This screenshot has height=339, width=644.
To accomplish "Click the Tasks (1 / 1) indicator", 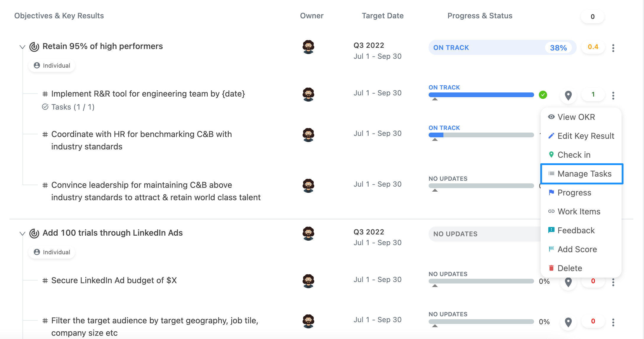I will (x=68, y=107).
